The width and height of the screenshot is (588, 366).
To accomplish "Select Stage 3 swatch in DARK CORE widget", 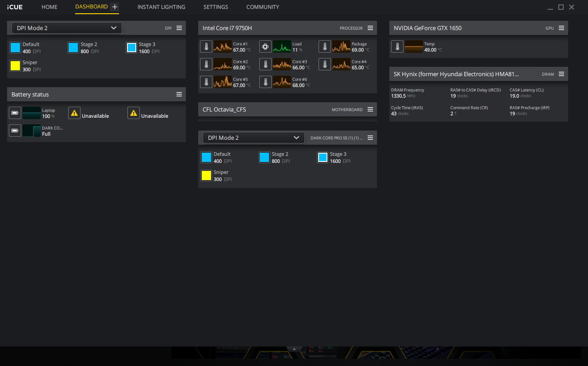I will pyautogui.click(x=323, y=157).
